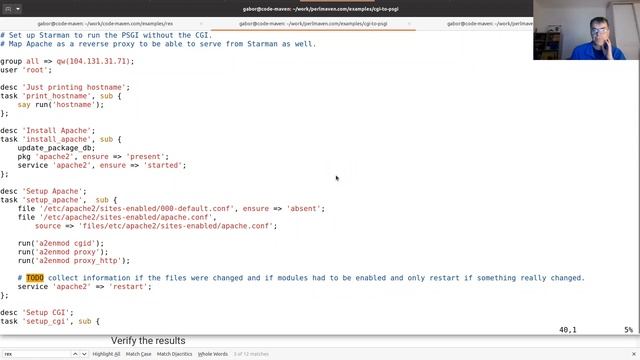Click the 'Verify the results' heading
Image resolution: width=640 pixels, height=360 pixels.
pos(148,340)
